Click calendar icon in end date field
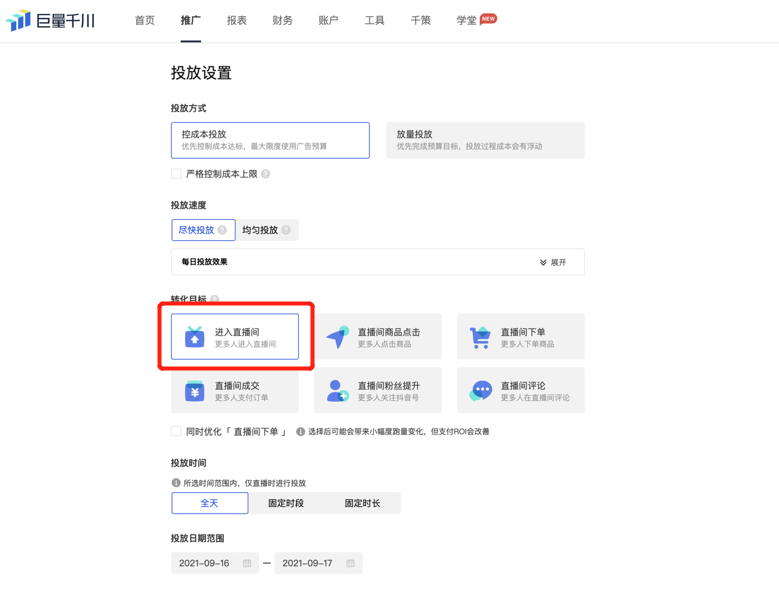This screenshot has height=589, width=779. click(x=350, y=563)
